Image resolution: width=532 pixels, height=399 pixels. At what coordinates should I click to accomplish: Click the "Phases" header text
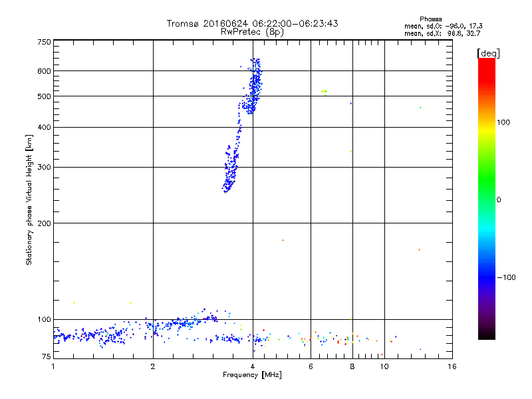pyautogui.click(x=430, y=19)
